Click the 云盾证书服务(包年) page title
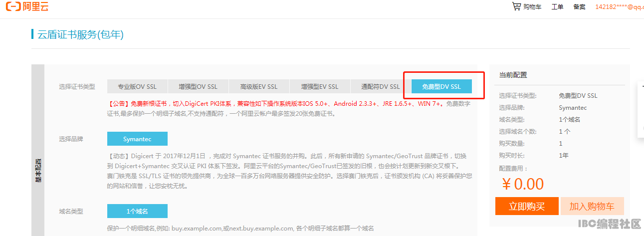 [80, 34]
